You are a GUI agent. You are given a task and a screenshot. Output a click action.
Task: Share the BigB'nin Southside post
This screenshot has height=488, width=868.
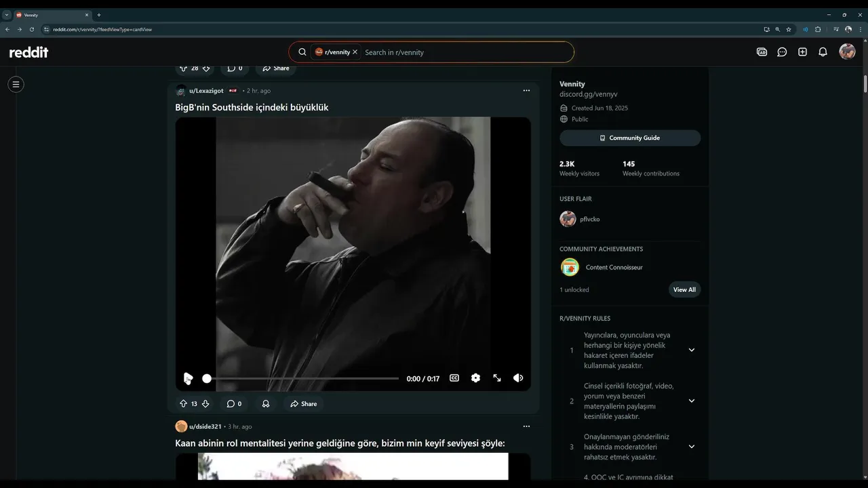tap(303, 403)
